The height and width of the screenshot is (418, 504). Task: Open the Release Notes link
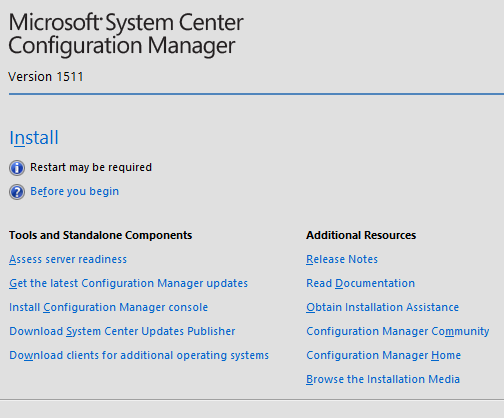click(x=342, y=259)
